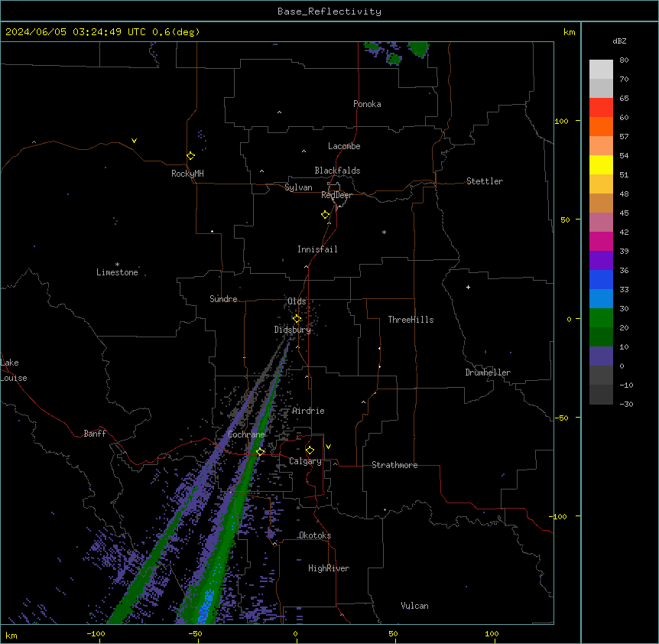Screen dimensions: 659x644
Task: Pick the yellow 51-54 dBZ legend swatch
Action: 601,164
